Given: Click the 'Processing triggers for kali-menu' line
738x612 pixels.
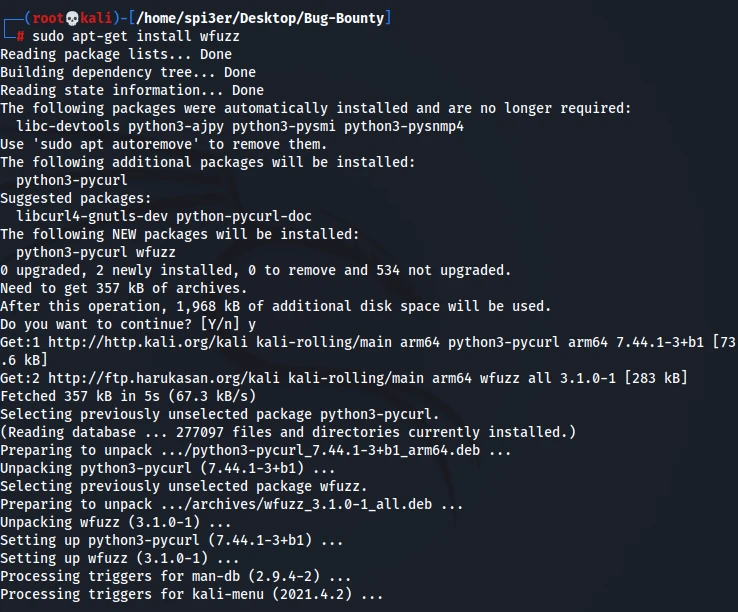Looking at the screenshot, I should 191,594.
